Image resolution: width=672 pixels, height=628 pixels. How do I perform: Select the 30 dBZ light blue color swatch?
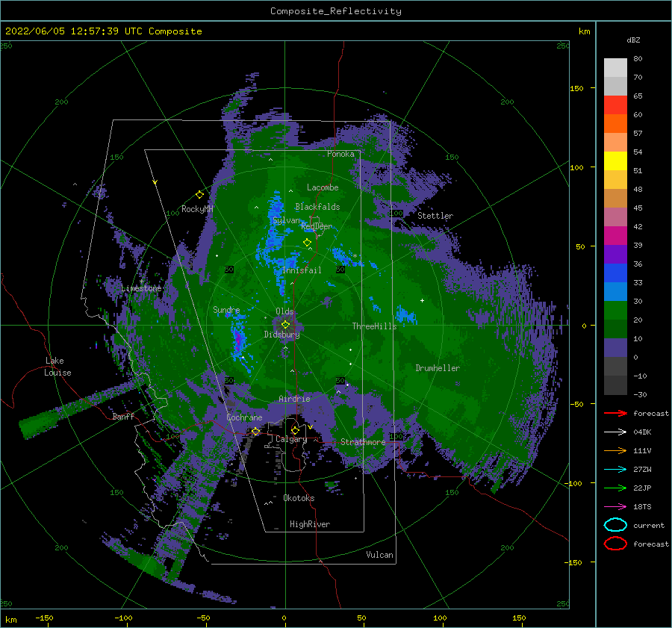615,291
